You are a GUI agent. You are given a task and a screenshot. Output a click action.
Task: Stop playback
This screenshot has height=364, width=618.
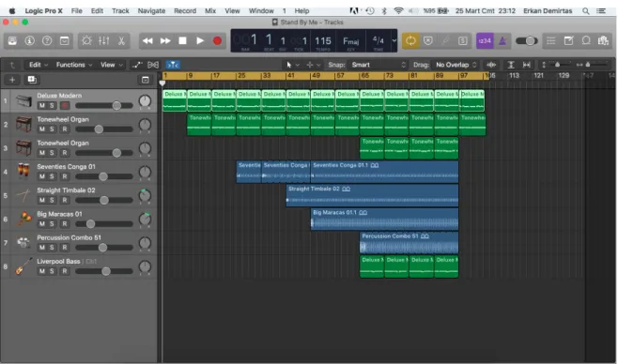182,40
